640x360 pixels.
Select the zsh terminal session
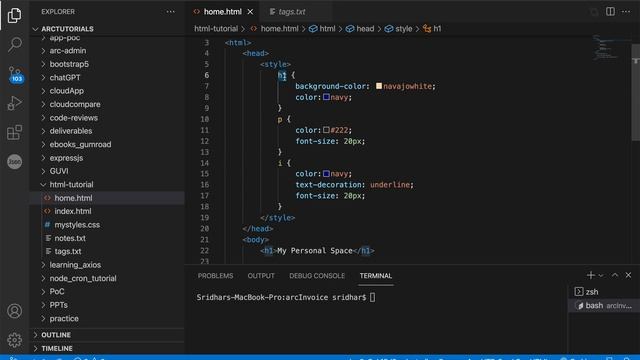pos(603,291)
